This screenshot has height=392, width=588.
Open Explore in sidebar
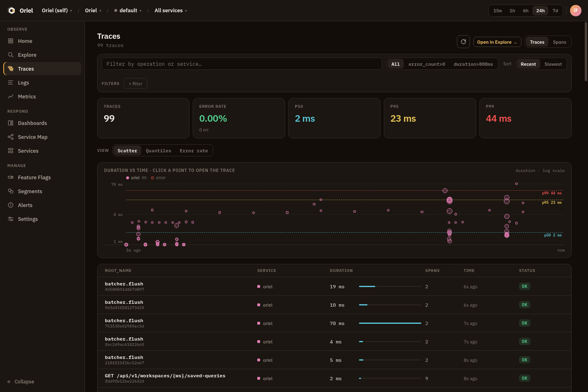click(x=42, y=55)
